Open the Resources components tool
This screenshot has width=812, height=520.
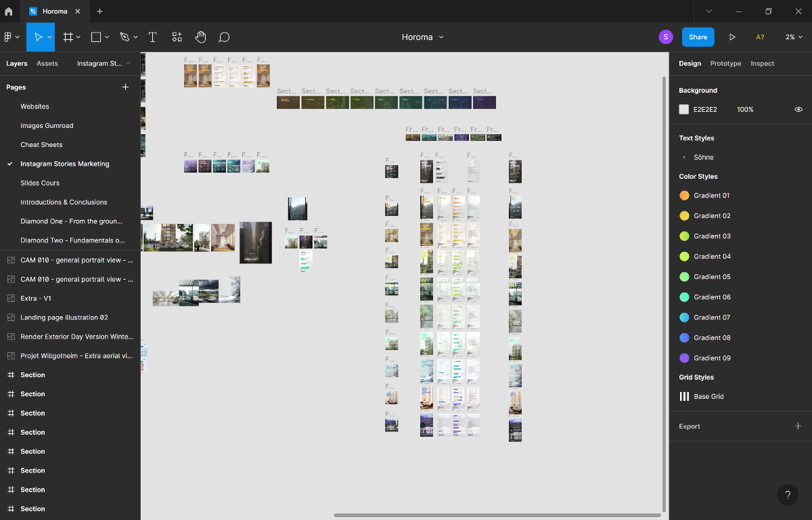coord(177,37)
